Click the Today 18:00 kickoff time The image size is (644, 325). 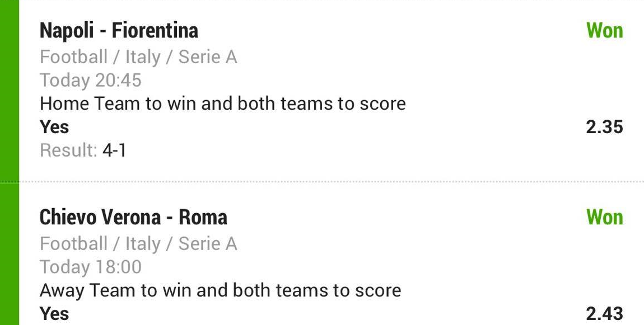point(91,267)
